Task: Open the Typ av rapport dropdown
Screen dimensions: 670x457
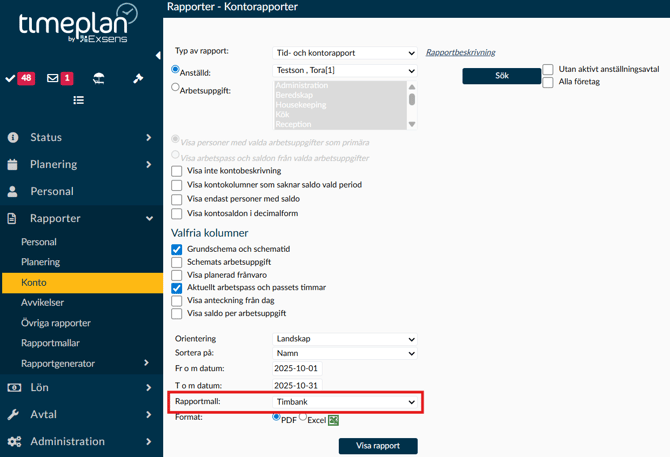Action: [x=345, y=53]
